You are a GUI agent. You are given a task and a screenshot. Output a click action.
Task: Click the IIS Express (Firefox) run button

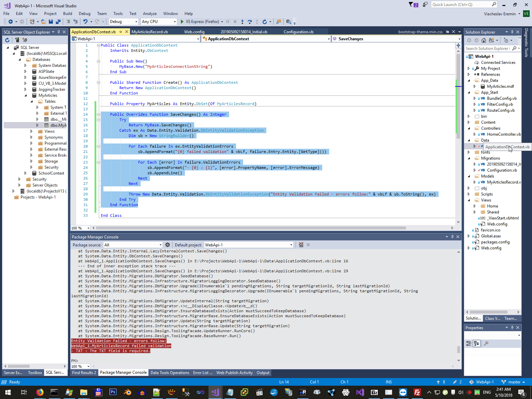click(202, 22)
